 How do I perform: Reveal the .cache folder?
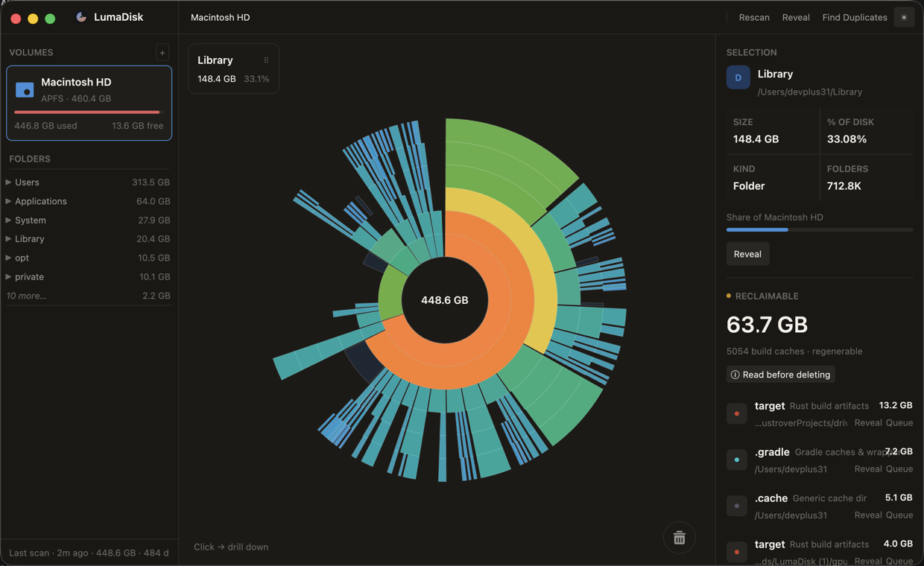point(867,515)
